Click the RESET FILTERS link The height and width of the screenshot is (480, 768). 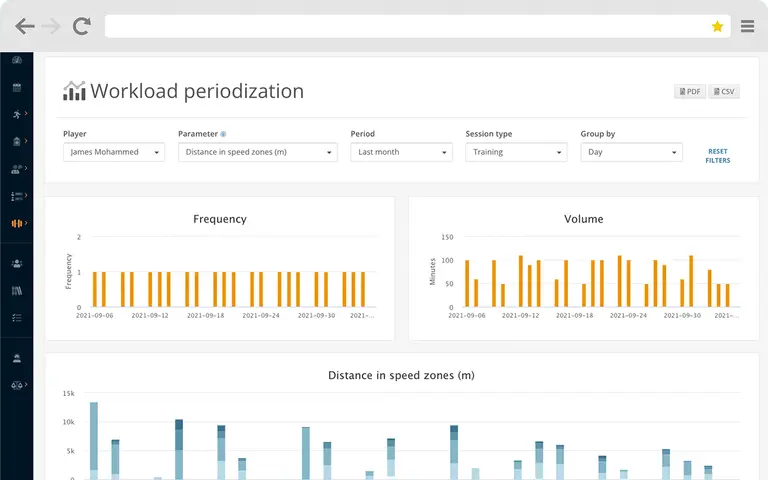coord(718,156)
